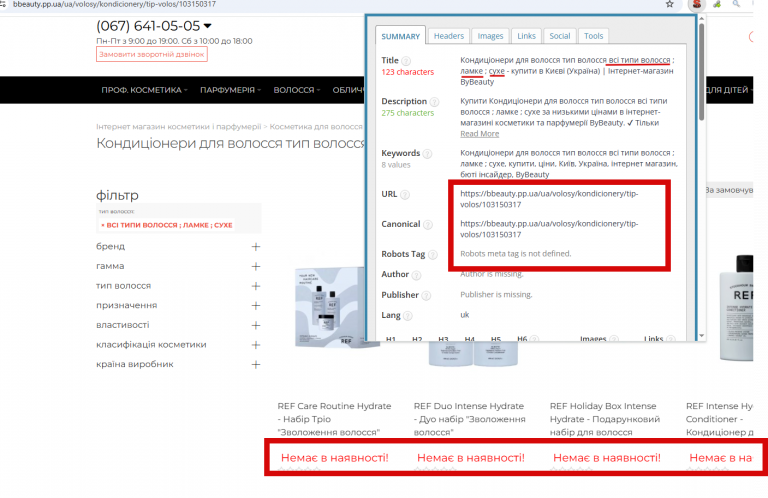Expand the тип волосся filter
This screenshot has width=768, height=498.
(x=256, y=286)
